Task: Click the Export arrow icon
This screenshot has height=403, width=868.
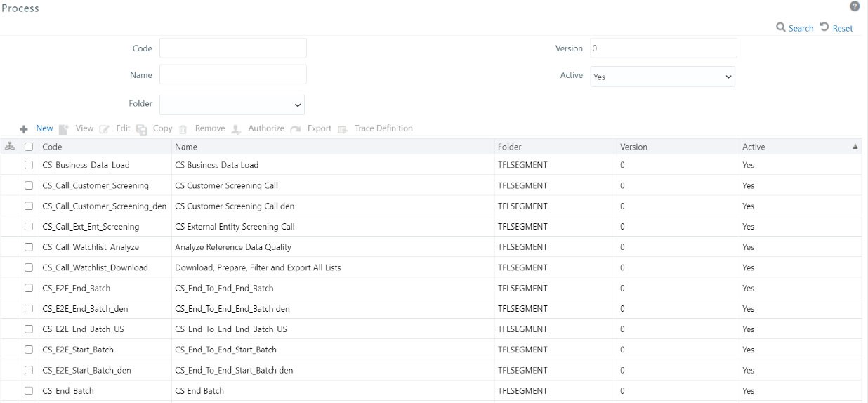Action: point(296,129)
